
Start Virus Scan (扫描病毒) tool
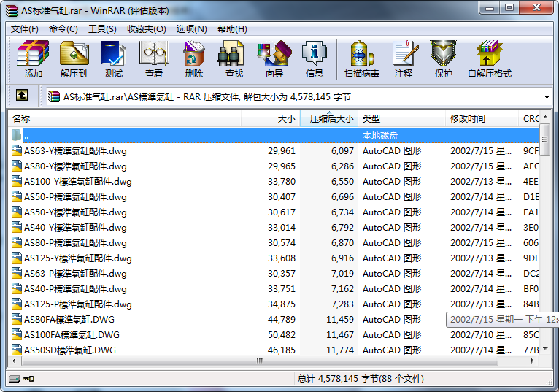click(x=361, y=59)
